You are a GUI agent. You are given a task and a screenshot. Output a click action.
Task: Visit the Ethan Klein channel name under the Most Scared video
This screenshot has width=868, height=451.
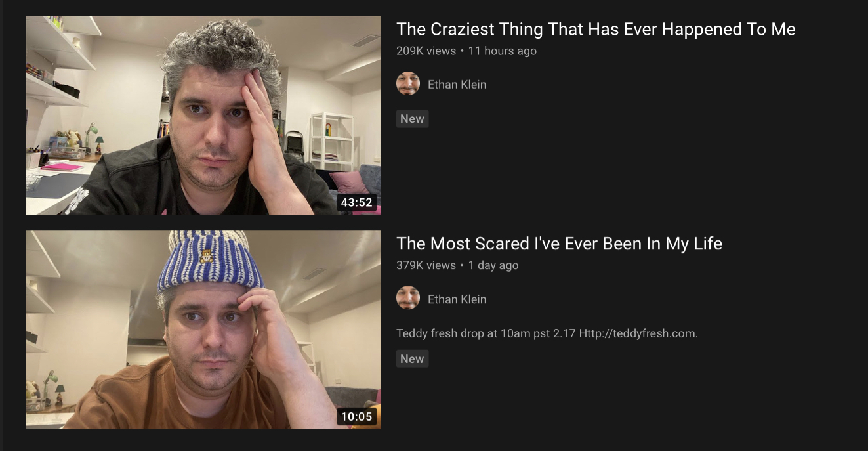click(x=457, y=299)
